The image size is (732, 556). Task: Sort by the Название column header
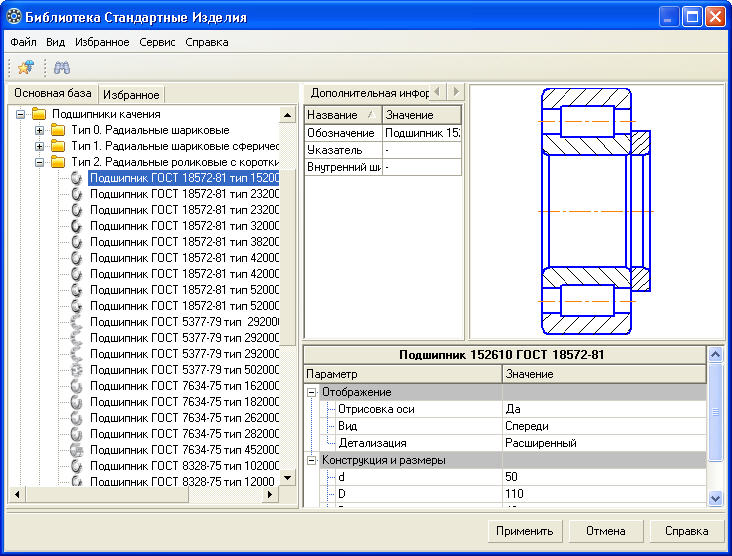coord(343,115)
